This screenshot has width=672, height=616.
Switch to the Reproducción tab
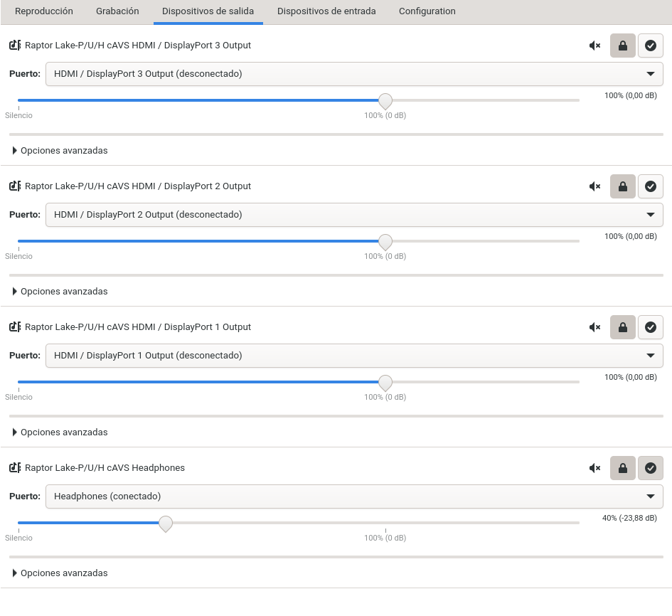[x=43, y=11]
